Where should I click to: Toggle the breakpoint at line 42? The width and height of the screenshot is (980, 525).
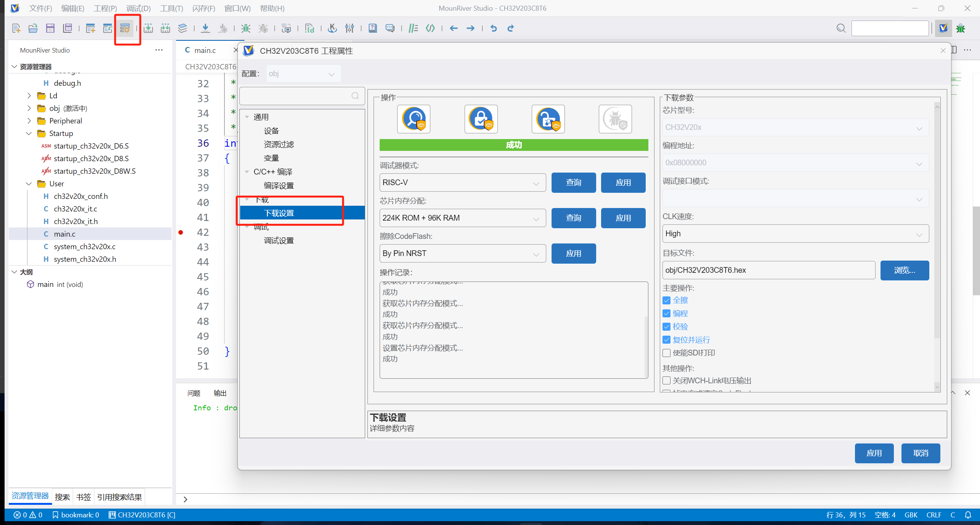[x=181, y=232]
